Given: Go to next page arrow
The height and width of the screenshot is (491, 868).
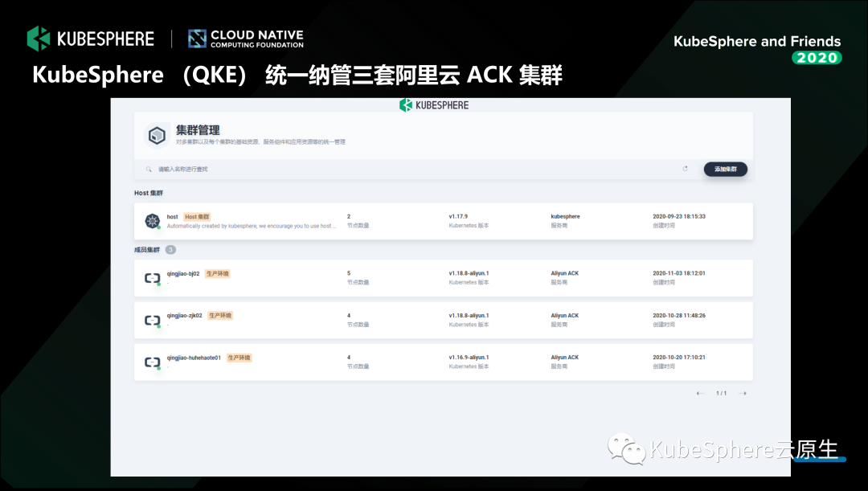Looking at the screenshot, I should click(743, 393).
